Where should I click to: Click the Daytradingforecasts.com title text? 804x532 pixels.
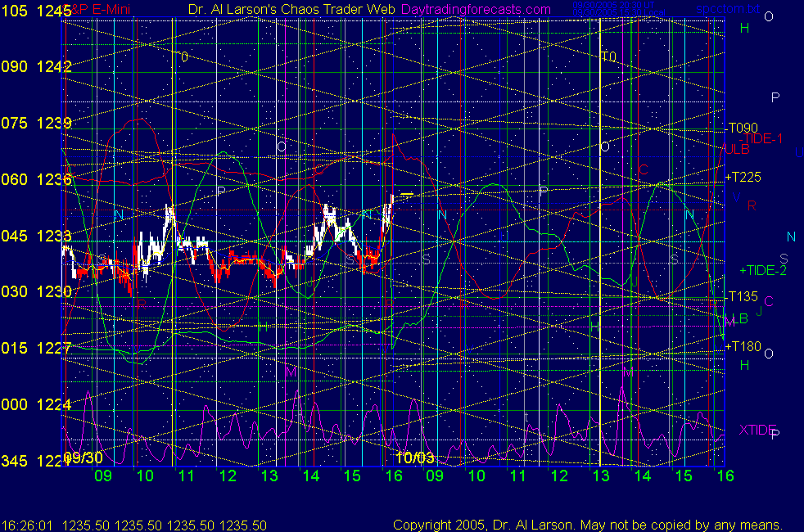476,9
